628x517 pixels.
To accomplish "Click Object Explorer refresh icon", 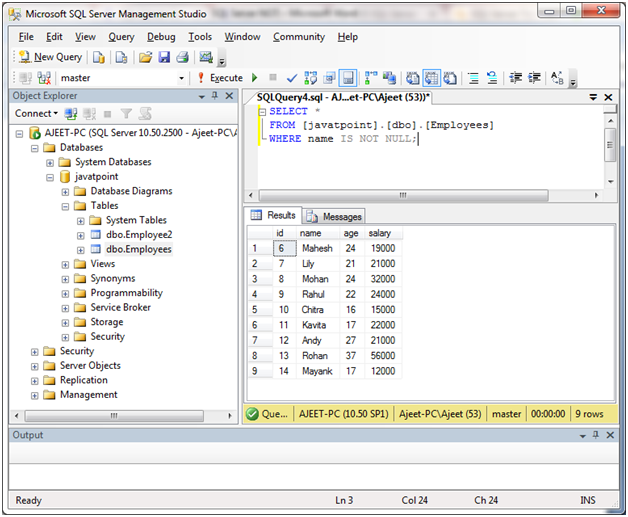I will coord(145,114).
